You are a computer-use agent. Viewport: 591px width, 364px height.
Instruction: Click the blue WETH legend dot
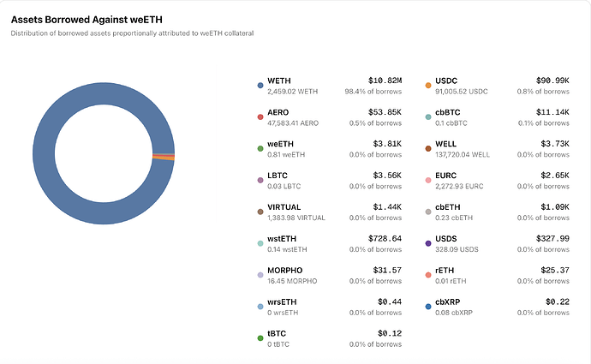click(260, 86)
